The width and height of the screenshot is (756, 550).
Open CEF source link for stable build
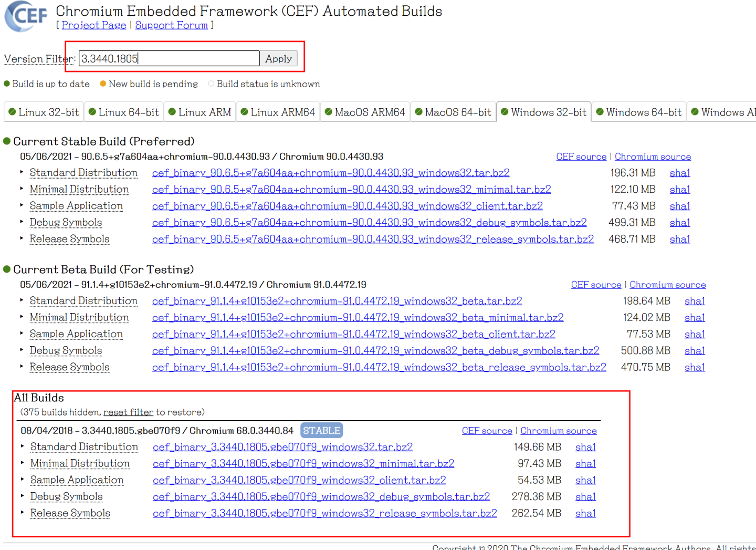(581, 157)
